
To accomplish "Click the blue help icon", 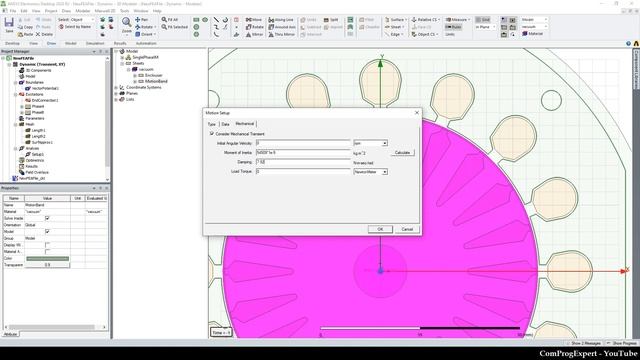I will coord(628,43).
